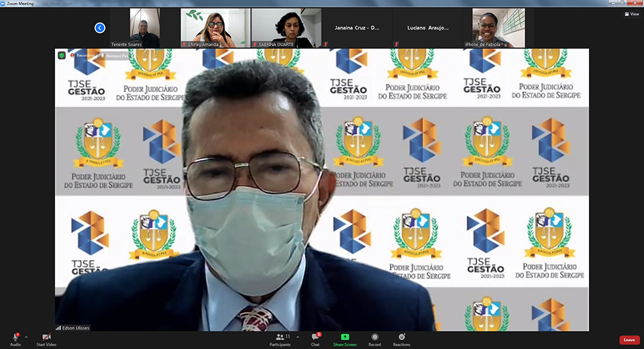This screenshot has height=349, width=644.
Task: Unmute using the Audio microphone icon
Action: click(15, 337)
